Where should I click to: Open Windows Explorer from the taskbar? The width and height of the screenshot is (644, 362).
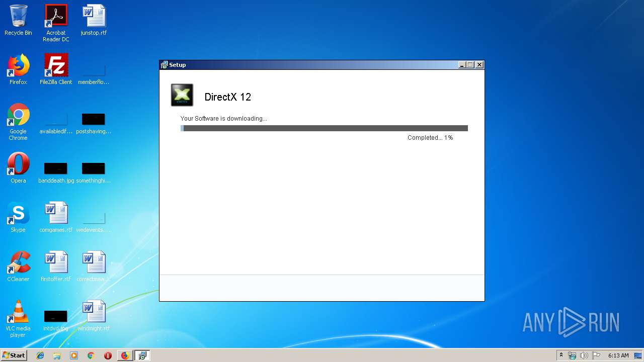coord(57,355)
